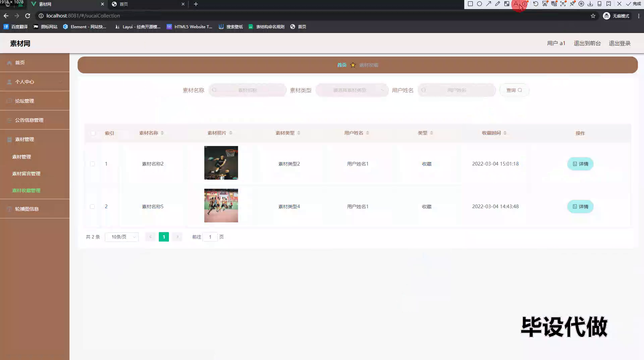Screen dimensions: 644x360
Task: Select the rectangle annotation tool
Action: tap(470, 4)
